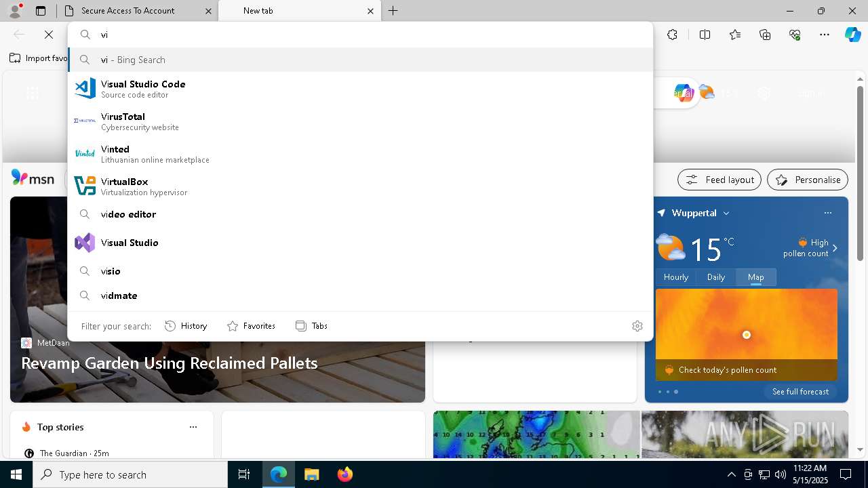Image resolution: width=868 pixels, height=488 pixels.
Task: Open Task View on taskbar
Action: pos(244,474)
